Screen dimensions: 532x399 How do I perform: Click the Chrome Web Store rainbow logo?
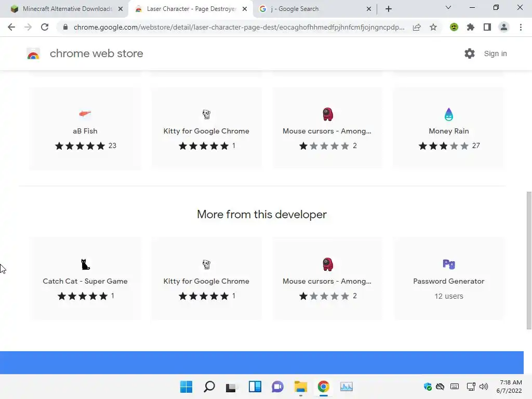pos(33,54)
